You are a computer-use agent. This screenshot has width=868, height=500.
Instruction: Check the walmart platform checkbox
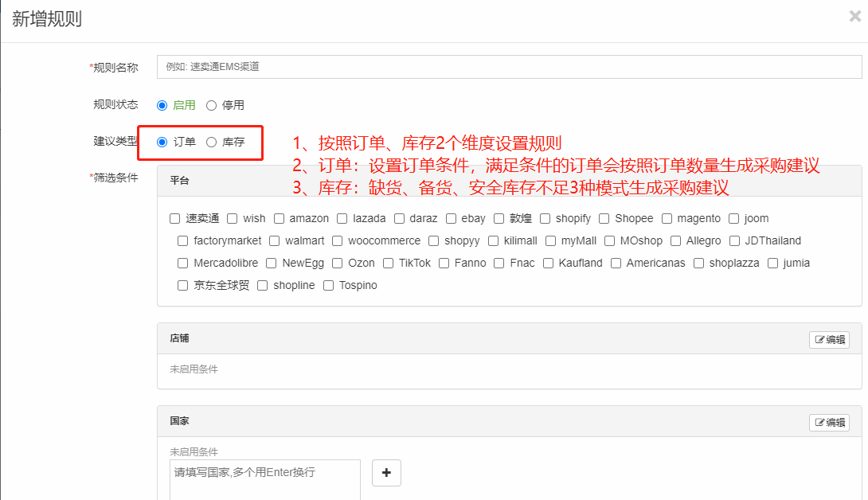(275, 241)
